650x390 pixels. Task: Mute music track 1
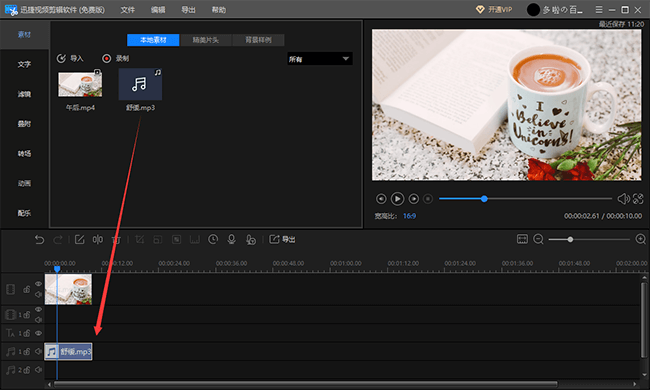point(39,351)
